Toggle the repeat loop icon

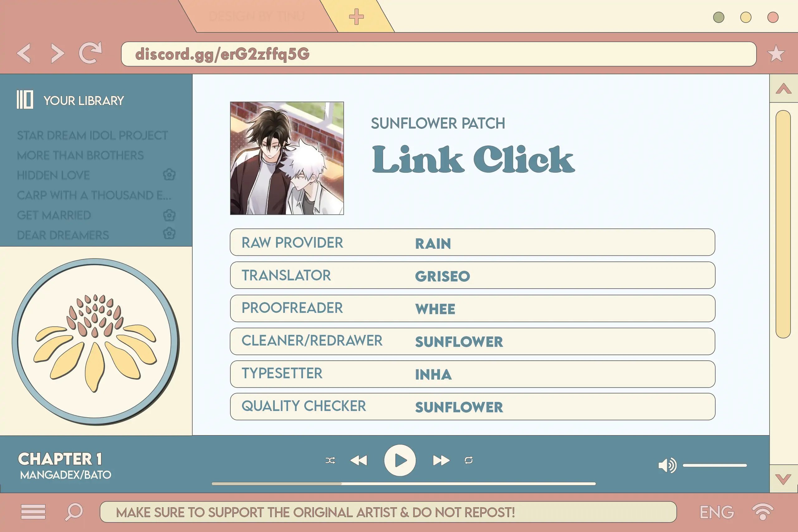pos(469,460)
